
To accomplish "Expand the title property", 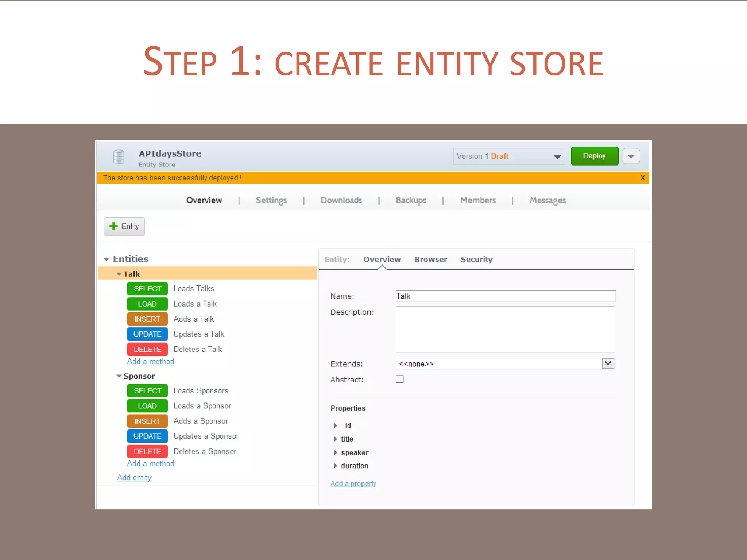I will 335,439.
